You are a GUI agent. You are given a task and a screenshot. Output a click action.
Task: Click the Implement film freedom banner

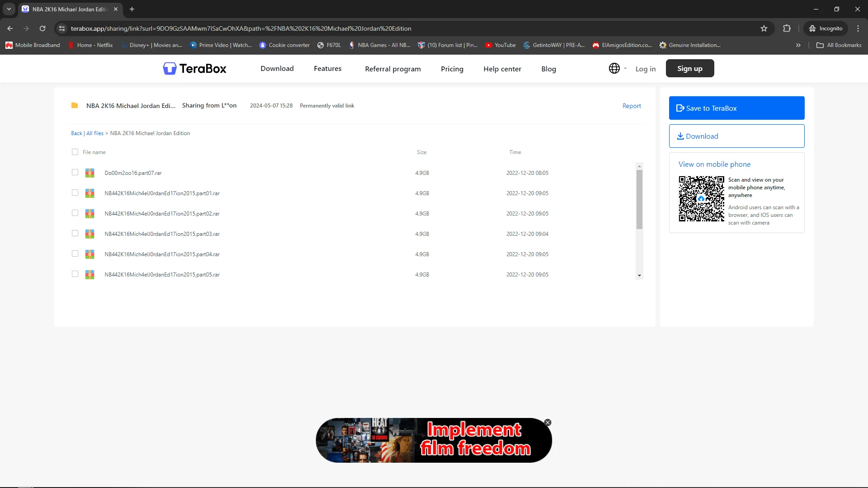(434, 440)
